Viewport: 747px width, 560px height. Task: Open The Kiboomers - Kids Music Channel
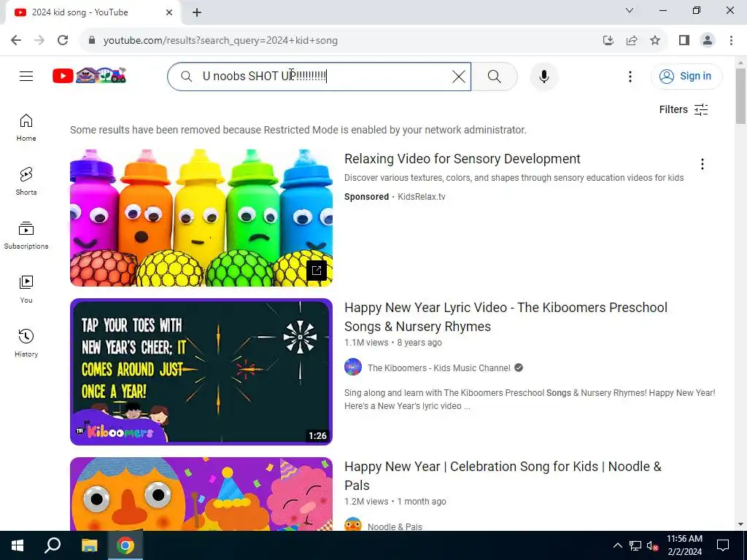point(438,367)
